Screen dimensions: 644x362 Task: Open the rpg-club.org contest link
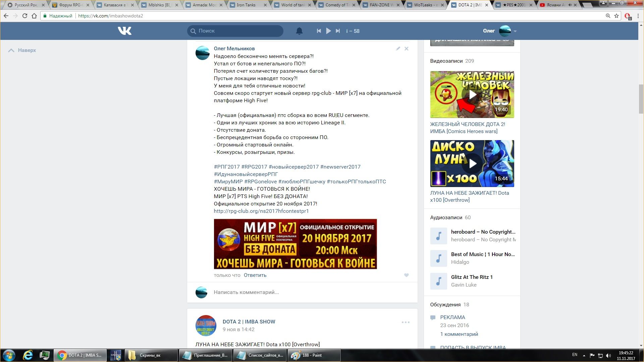tap(261, 211)
